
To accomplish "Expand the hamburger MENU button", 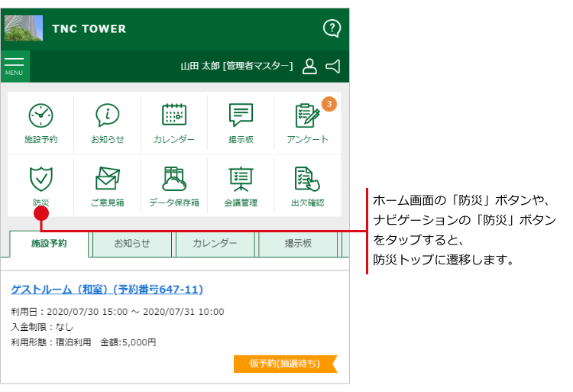I will pyautogui.click(x=15, y=66).
